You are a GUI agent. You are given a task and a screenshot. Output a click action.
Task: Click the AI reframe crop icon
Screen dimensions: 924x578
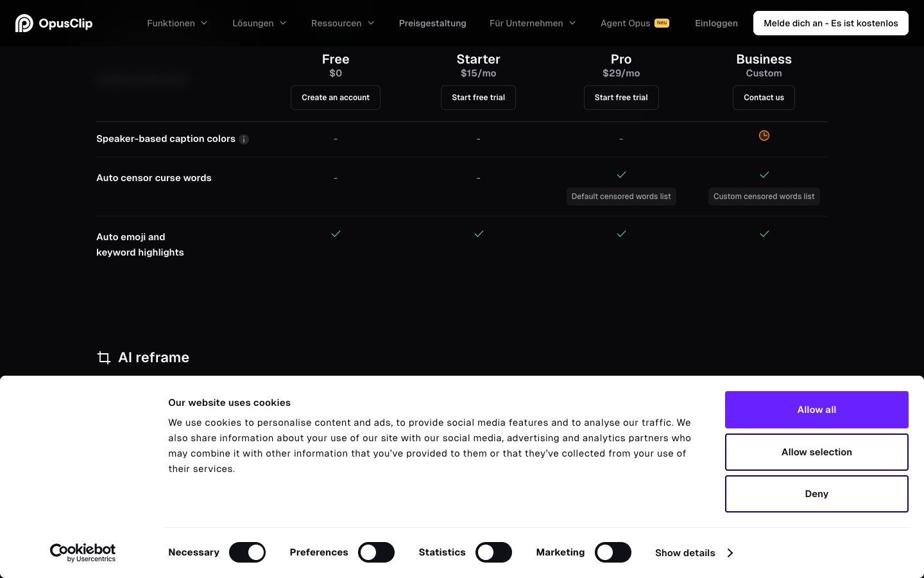coord(104,358)
